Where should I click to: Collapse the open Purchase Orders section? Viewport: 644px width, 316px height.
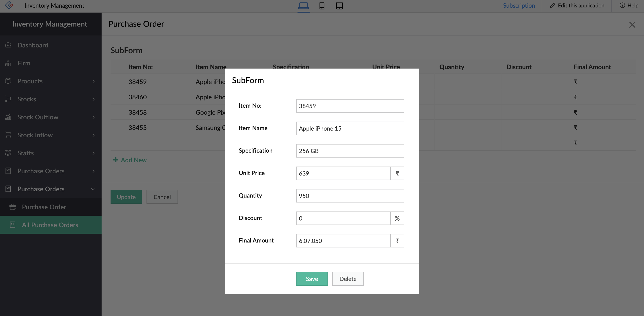93,189
